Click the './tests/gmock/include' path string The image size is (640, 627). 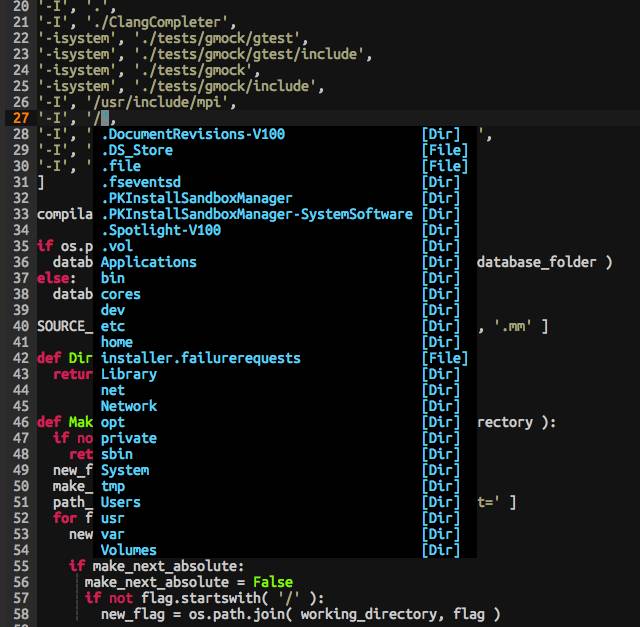(x=225, y=86)
